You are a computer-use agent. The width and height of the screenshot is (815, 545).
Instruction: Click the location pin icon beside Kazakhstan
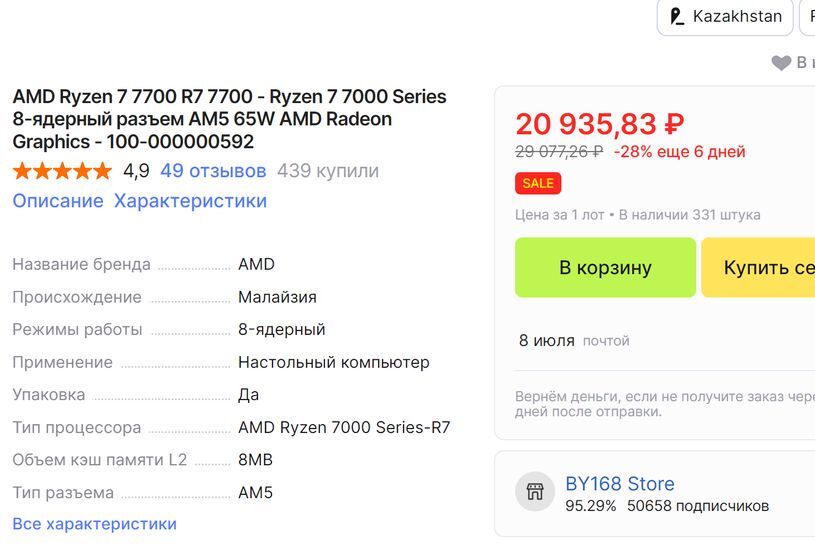click(678, 17)
